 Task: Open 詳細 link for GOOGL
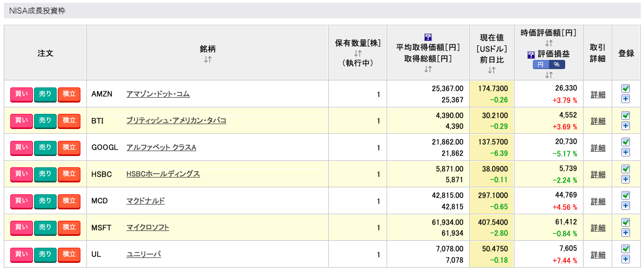coord(598,148)
